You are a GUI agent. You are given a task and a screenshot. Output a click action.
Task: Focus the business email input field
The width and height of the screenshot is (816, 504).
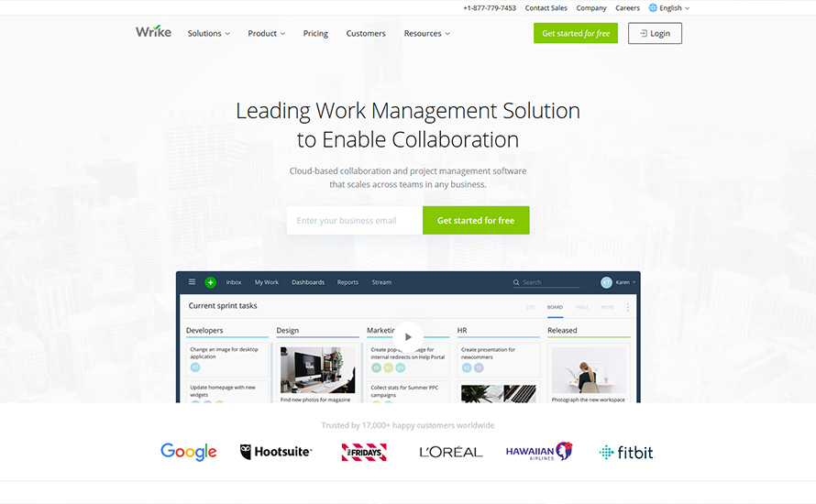[355, 220]
